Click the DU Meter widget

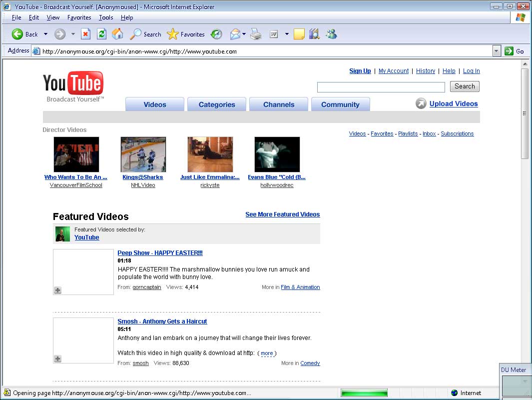tap(515, 380)
